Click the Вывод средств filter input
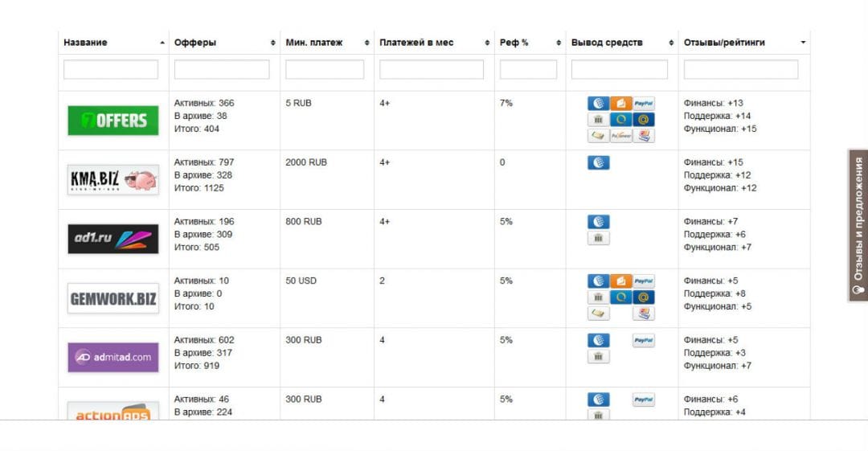The height and width of the screenshot is (451, 868). click(x=620, y=70)
